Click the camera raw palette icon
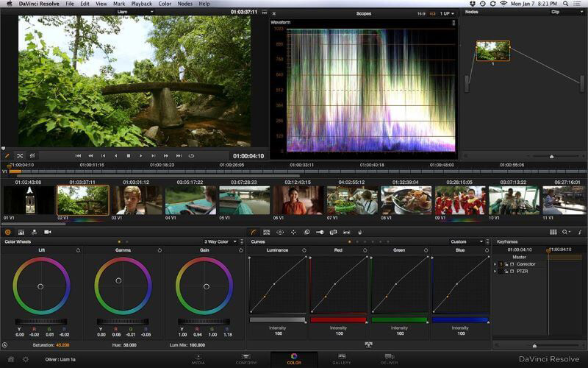588x368 pixels. tap(47, 232)
